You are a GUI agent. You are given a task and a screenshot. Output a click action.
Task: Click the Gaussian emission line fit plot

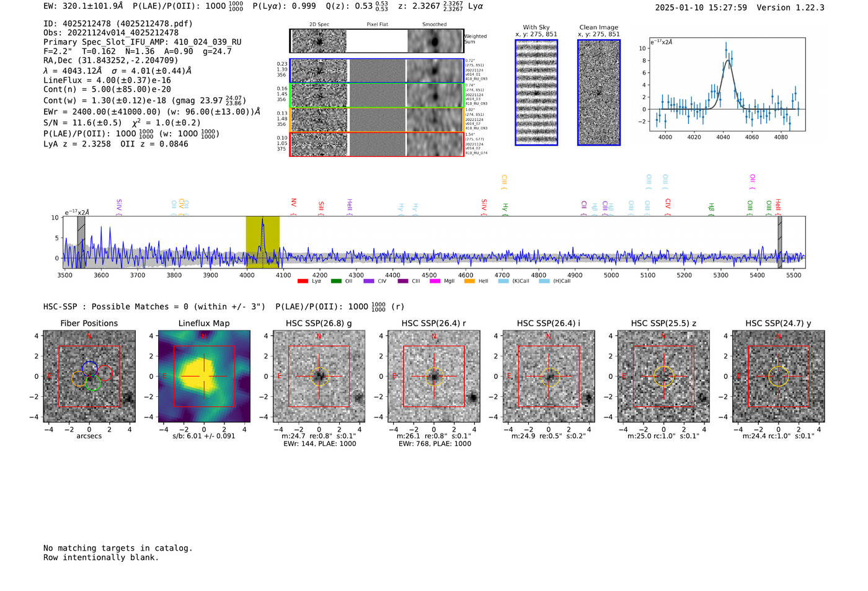[x=727, y=84]
